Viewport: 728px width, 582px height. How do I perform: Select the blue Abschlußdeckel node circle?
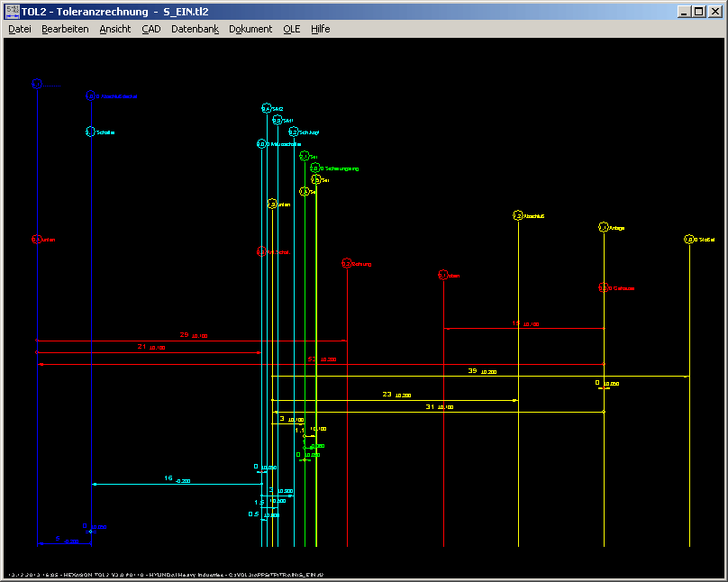(x=90, y=95)
